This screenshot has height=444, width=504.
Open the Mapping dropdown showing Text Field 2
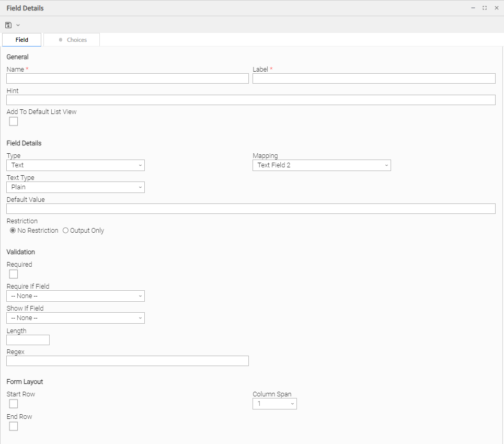(322, 165)
